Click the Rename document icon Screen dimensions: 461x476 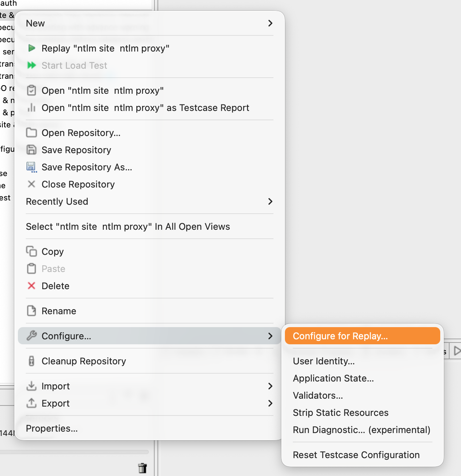click(x=31, y=311)
